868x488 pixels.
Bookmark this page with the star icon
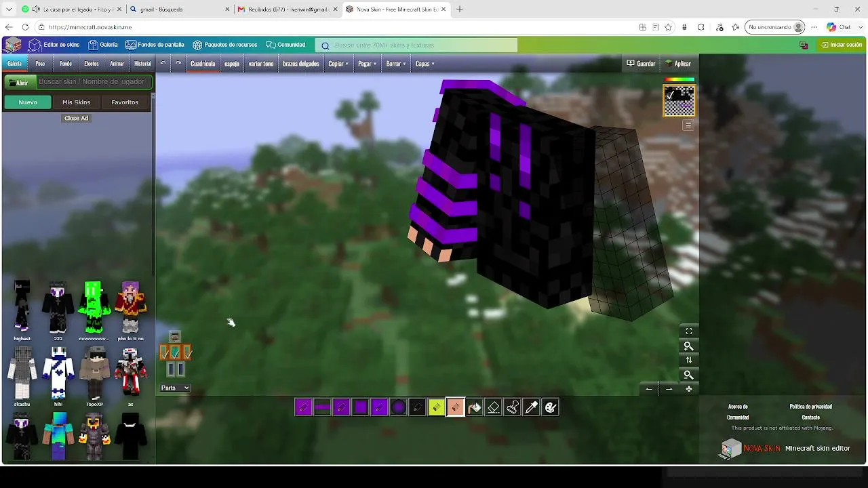(669, 27)
